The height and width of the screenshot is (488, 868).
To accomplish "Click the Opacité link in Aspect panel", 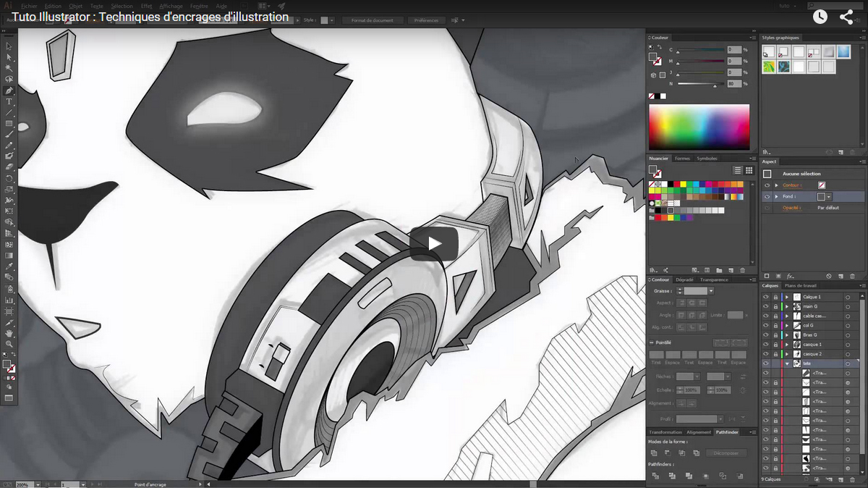I will click(x=793, y=208).
